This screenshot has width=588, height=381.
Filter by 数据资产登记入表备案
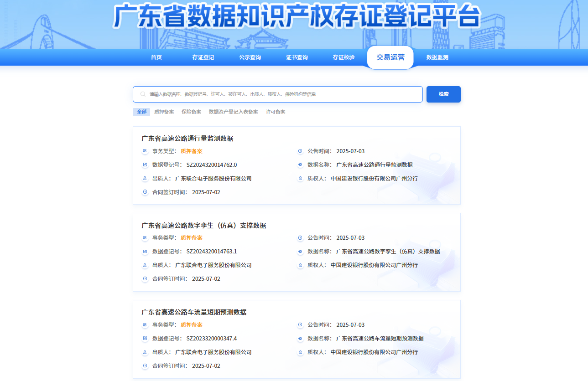(234, 112)
